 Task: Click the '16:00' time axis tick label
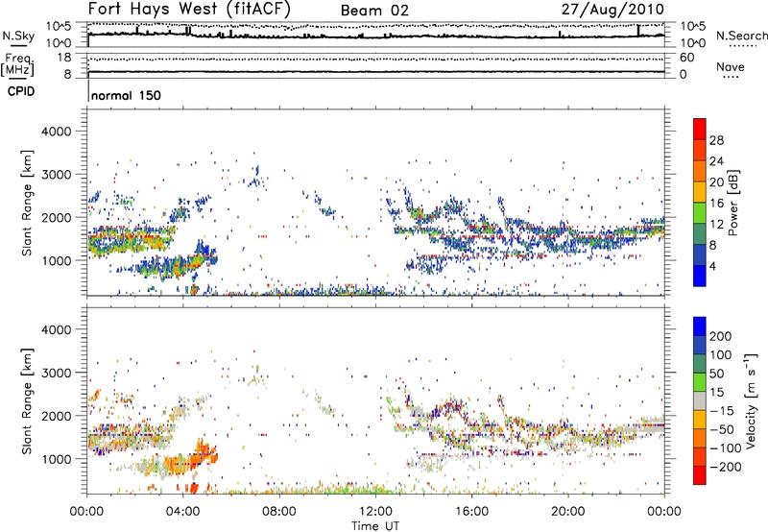[471, 512]
